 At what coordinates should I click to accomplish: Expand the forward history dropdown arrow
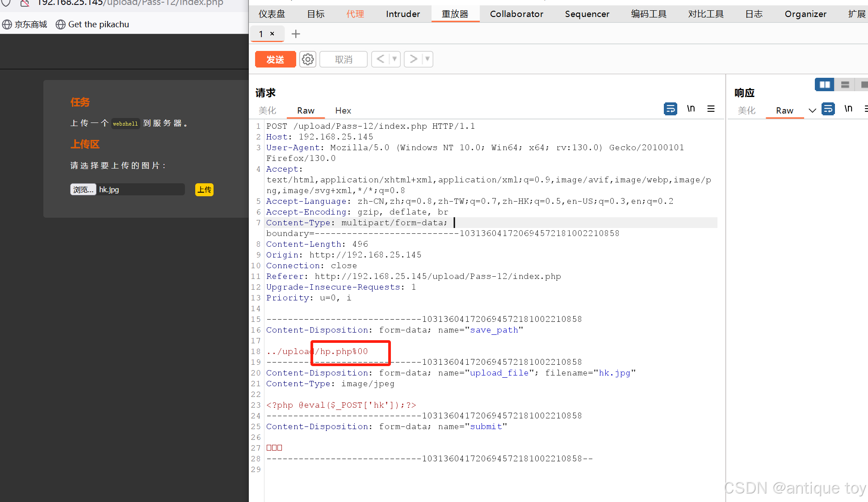pyautogui.click(x=428, y=59)
